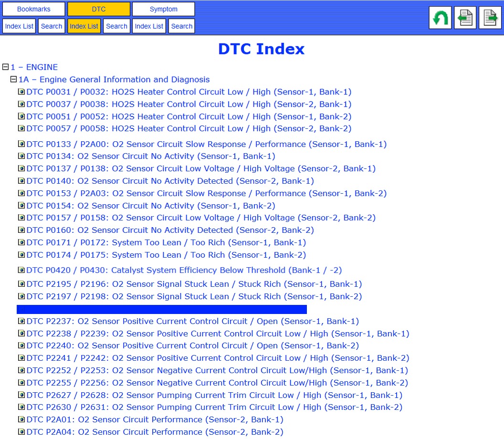Collapse the 1 – ENGINE section
The width and height of the screenshot is (504, 439).
click(x=5, y=67)
